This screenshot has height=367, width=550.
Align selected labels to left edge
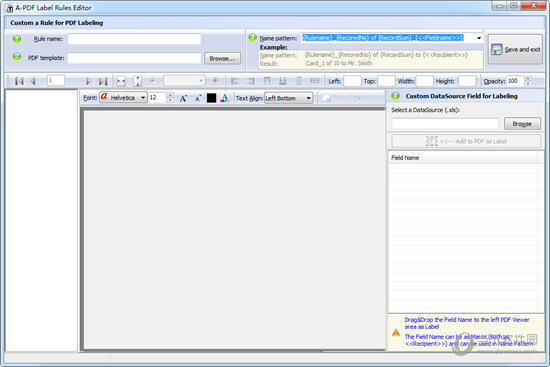click(x=235, y=81)
